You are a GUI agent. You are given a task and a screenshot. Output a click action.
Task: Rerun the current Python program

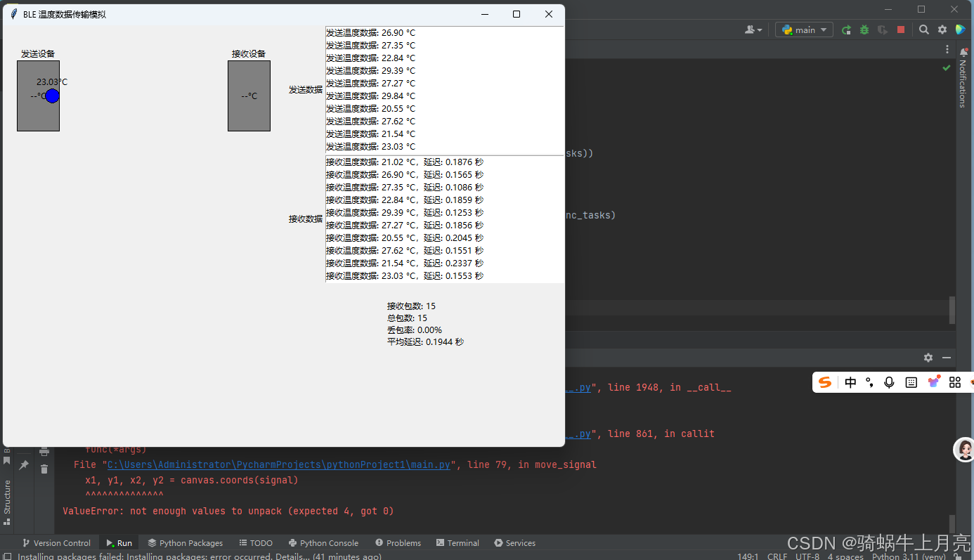point(845,30)
